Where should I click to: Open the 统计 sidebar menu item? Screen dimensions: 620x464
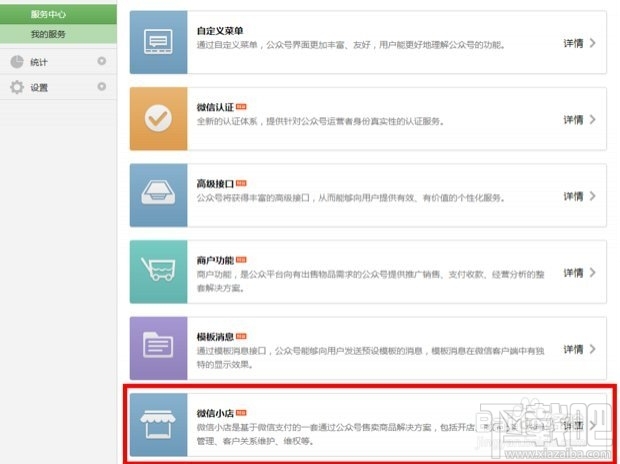[58, 61]
